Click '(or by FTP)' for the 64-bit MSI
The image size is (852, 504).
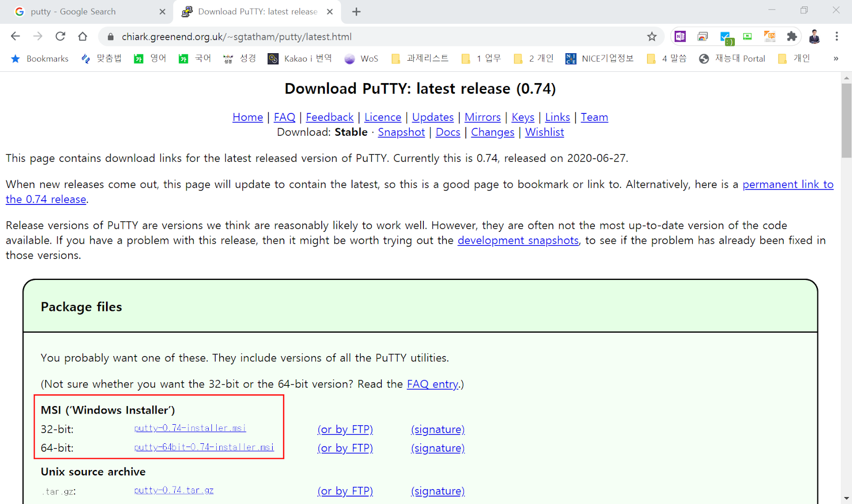[x=345, y=448]
